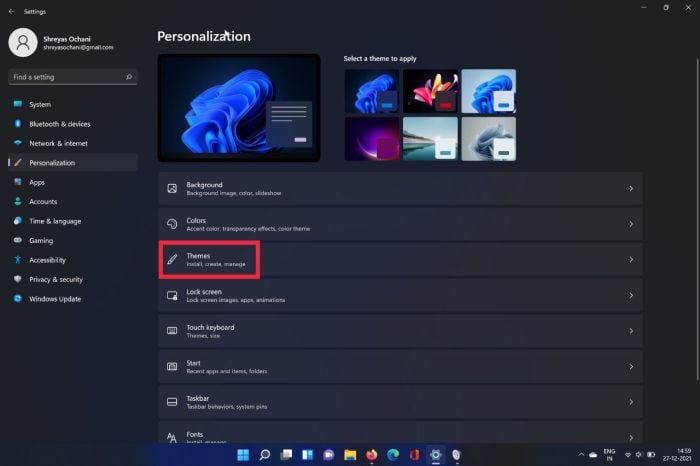Screen dimensions: 700x466
Task: Expand the Background row chevron
Action: click(x=631, y=188)
